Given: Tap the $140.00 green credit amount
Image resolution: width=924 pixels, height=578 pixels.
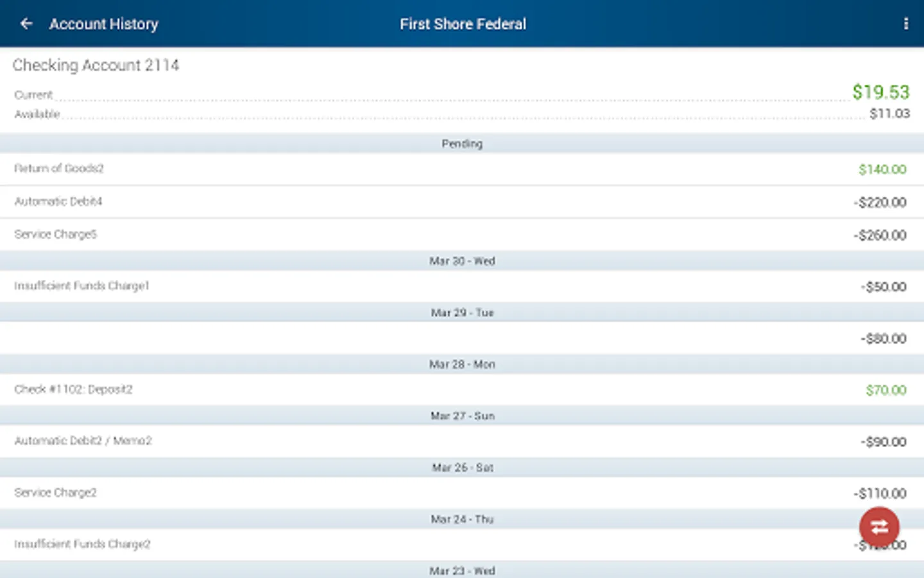Looking at the screenshot, I should click(882, 170).
